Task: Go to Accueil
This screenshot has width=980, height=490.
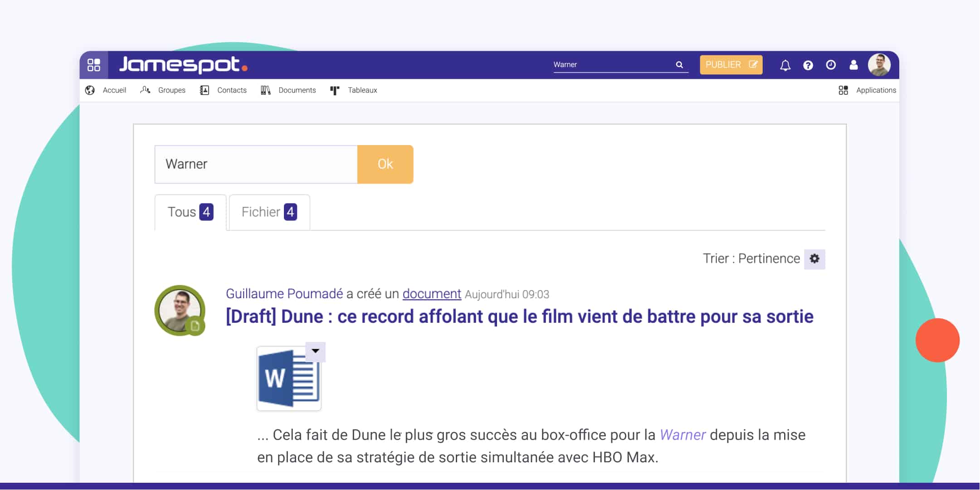Action: point(114,90)
